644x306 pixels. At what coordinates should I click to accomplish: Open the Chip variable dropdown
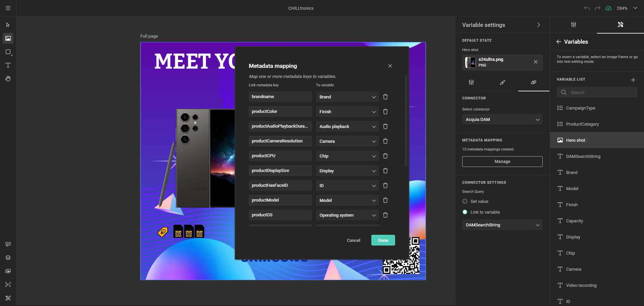pos(347,156)
